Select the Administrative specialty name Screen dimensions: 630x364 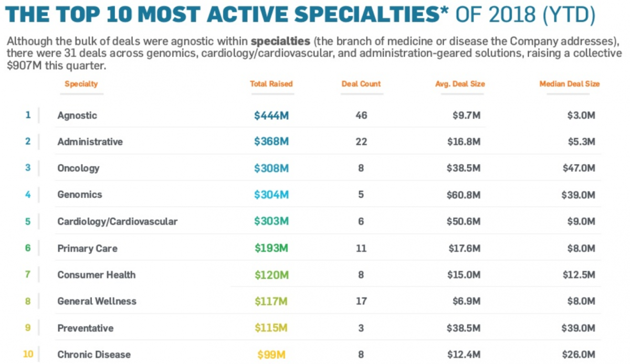(90, 142)
